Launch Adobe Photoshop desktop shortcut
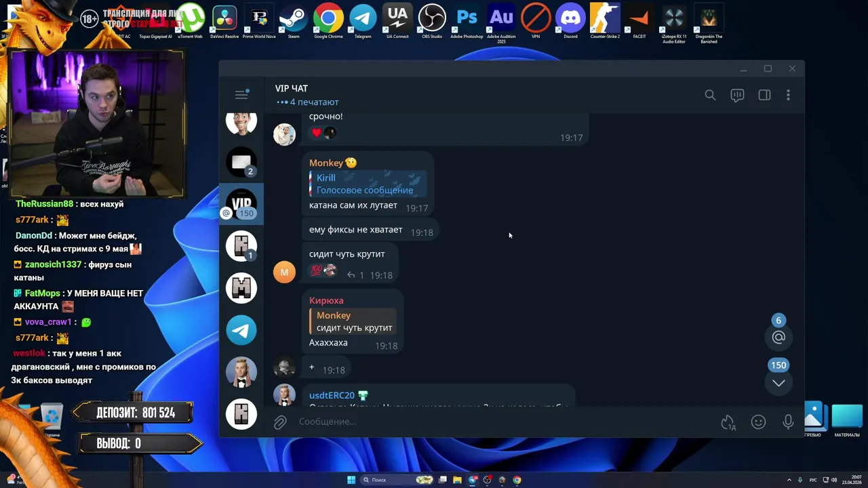The image size is (868, 488). click(467, 21)
